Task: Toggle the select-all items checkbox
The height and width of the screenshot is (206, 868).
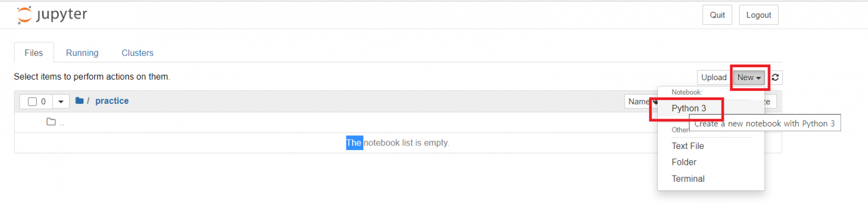Action: point(32,102)
